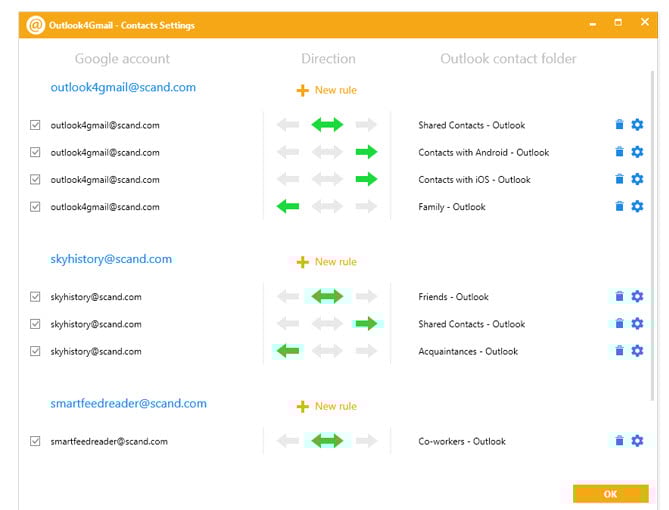Click New rule for smartfeedreader@scand.com
The height and width of the screenshot is (510, 669).
coord(326,406)
